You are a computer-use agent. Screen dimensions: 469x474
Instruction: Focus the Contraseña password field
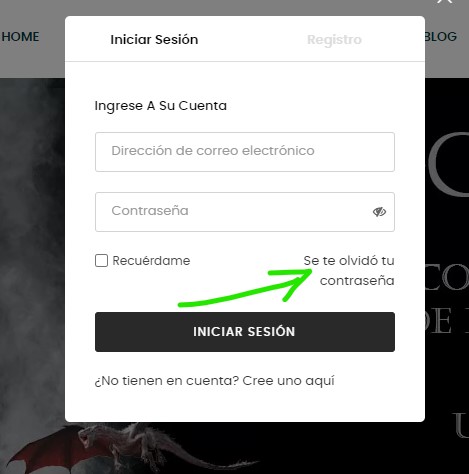point(245,212)
